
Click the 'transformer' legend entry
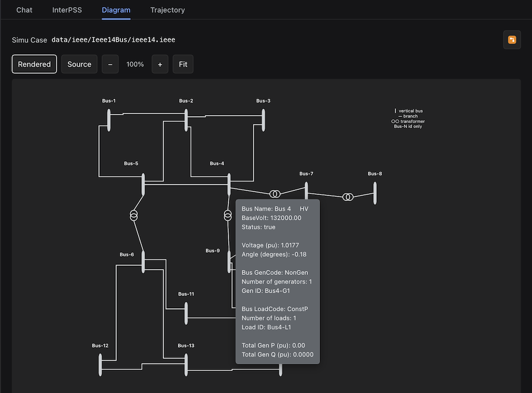point(408,121)
